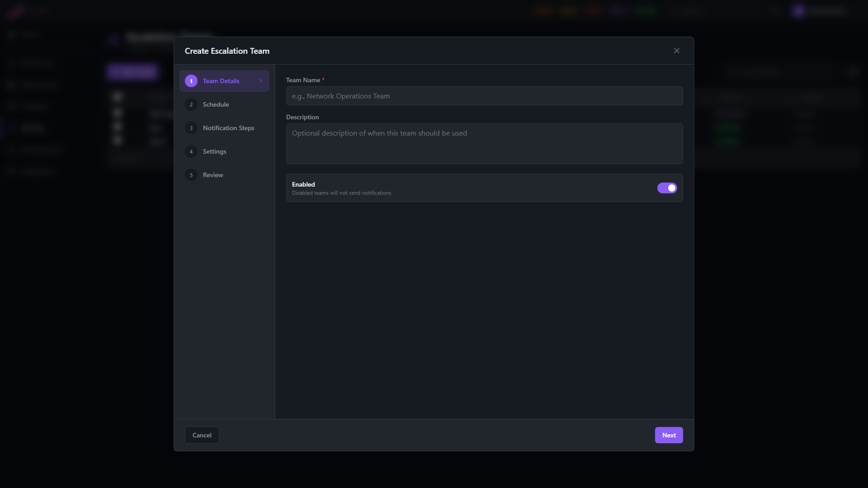Toggle the Enabled switch off
Screen dimensions: 868x488
coord(667,188)
